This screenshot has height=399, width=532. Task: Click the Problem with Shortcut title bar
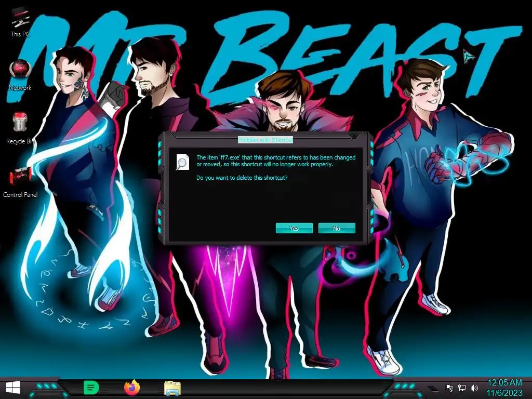tap(265, 140)
